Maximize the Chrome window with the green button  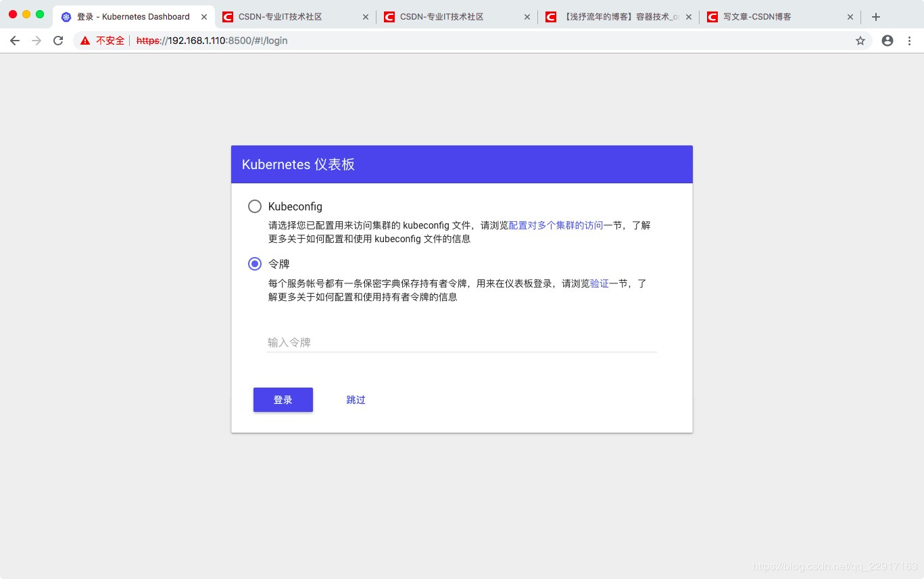[x=40, y=14]
